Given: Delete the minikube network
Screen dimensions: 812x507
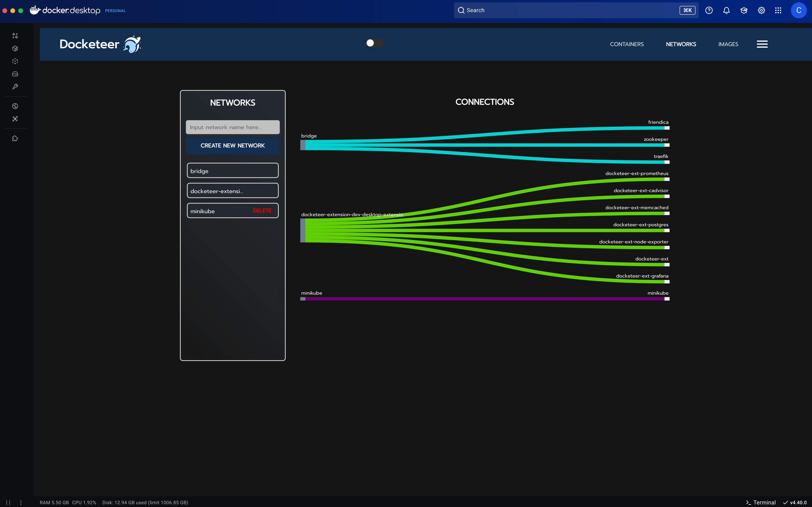Looking at the screenshot, I should tap(262, 211).
